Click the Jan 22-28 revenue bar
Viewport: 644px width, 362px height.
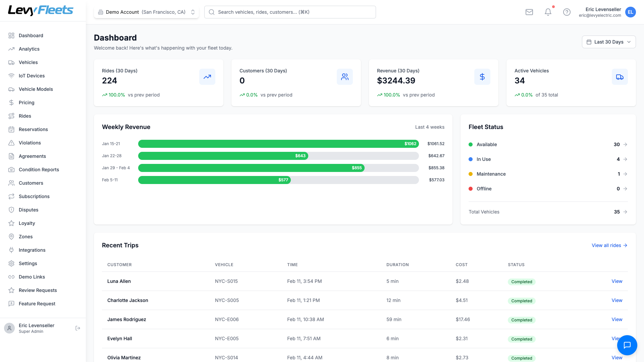click(x=223, y=156)
